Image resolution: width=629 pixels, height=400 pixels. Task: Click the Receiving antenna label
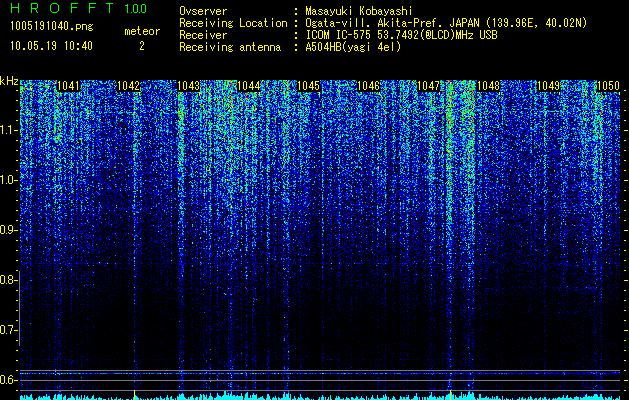click(230, 47)
